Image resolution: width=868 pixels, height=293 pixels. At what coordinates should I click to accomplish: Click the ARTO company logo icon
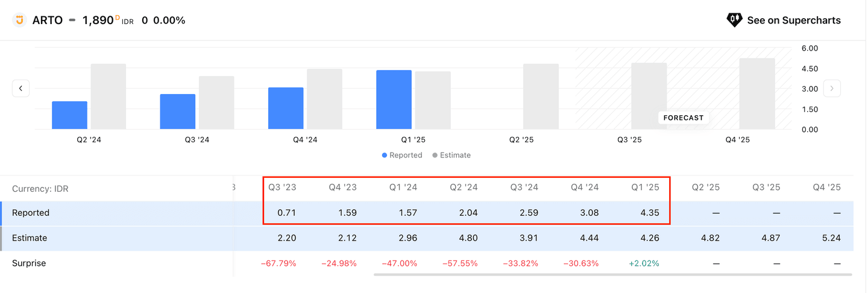(x=20, y=20)
